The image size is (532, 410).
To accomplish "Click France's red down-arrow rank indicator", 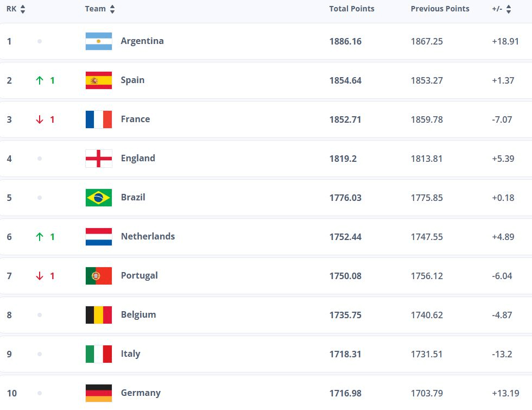I will 39,119.
